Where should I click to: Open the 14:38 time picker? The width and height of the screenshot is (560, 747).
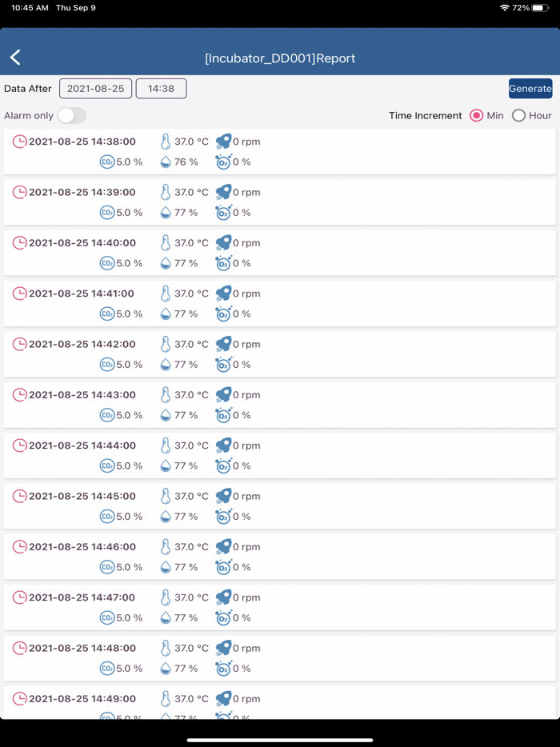(161, 89)
